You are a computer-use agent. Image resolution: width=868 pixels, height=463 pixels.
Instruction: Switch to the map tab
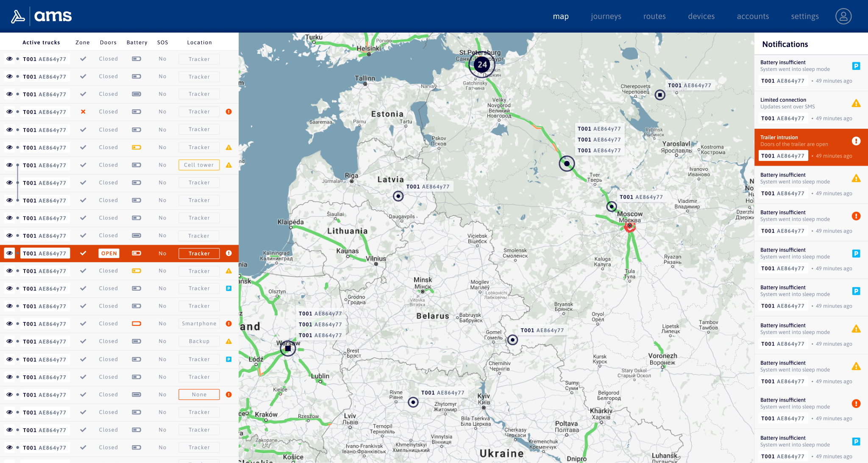(561, 17)
